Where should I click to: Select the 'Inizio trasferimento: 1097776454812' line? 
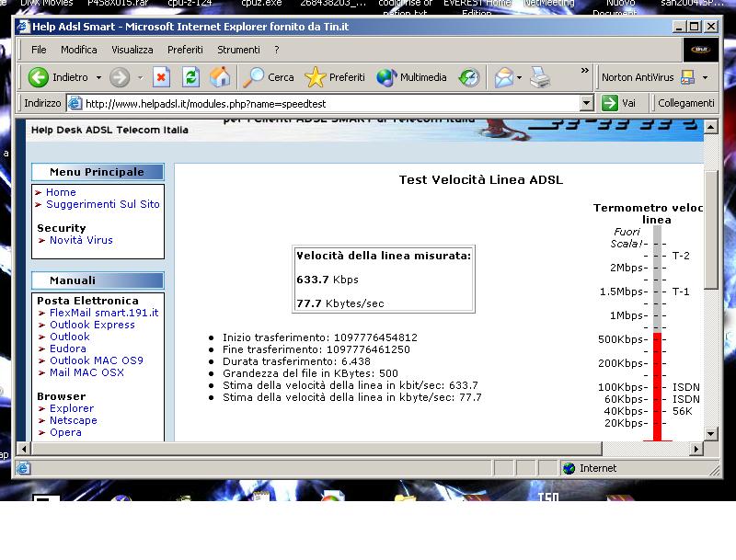coord(319,337)
